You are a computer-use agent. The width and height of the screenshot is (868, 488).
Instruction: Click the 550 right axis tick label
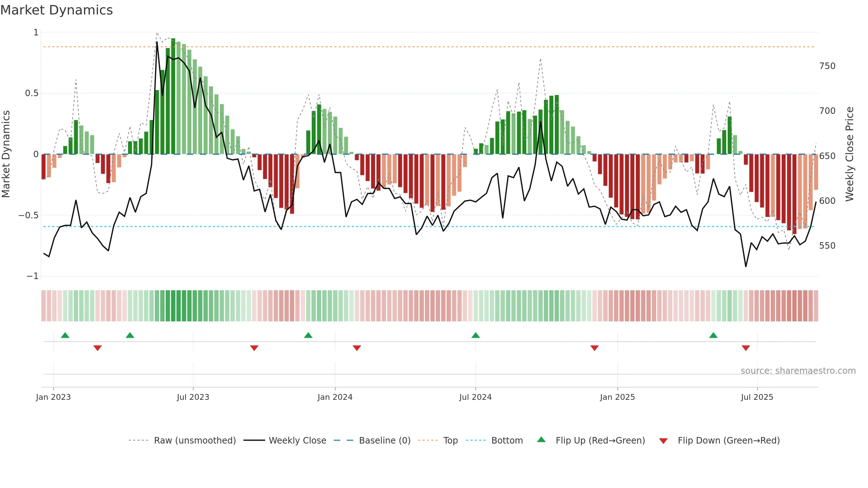(x=827, y=246)
